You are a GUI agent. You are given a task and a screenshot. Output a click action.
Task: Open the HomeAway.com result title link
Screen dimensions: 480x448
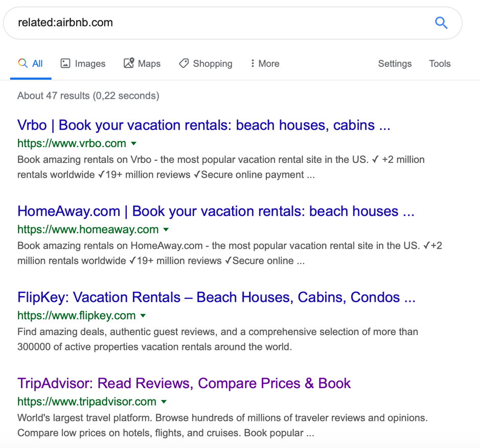point(216,211)
